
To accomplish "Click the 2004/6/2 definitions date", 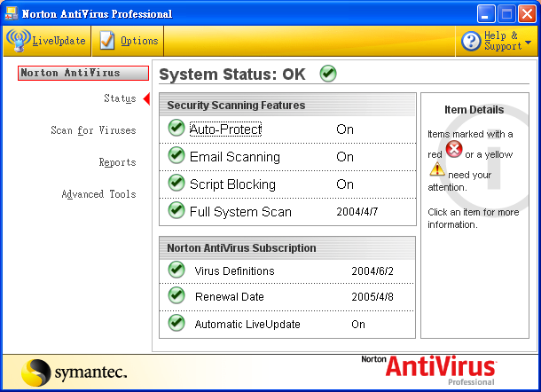I will 372,271.
